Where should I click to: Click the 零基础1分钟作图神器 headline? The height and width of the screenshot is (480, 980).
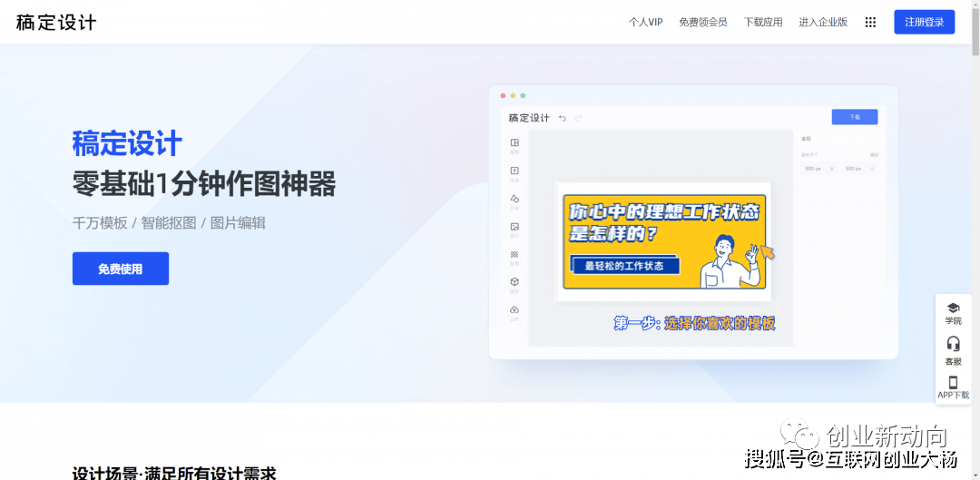(204, 184)
